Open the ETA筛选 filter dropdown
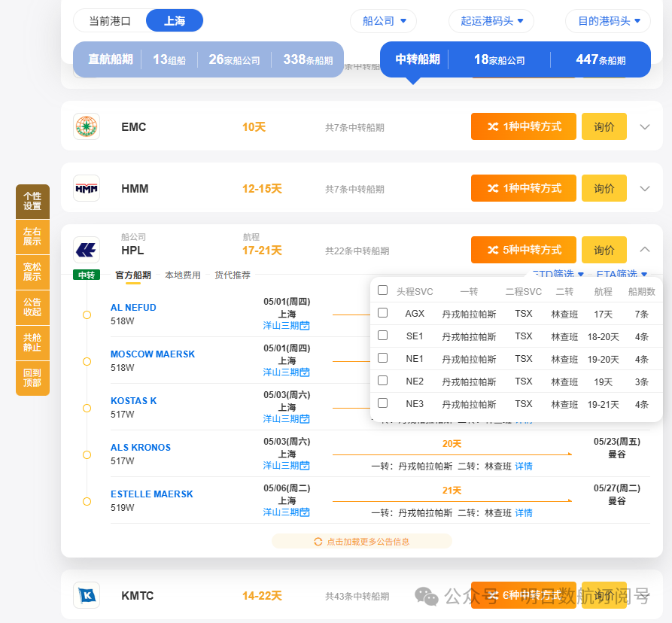This screenshot has width=672, height=623. pos(622,273)
